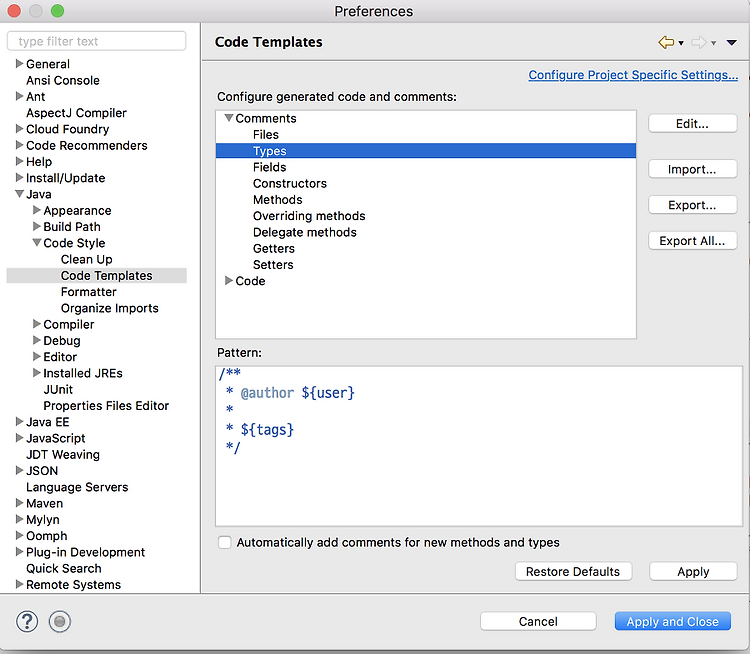Expand the Cloud Foundry node
This screenshot has height=654, width=750.
(x=19, y=129)
